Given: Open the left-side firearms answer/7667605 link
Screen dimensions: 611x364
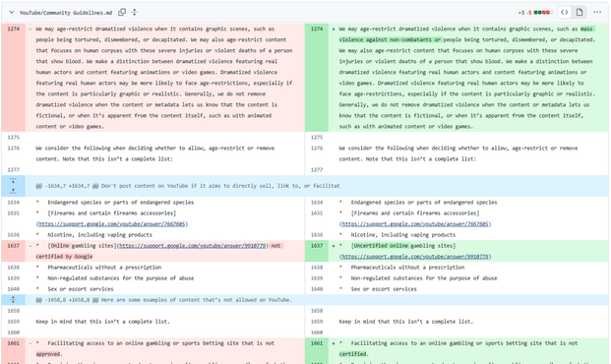Looking at the screenshot, I should coord(112,224).
